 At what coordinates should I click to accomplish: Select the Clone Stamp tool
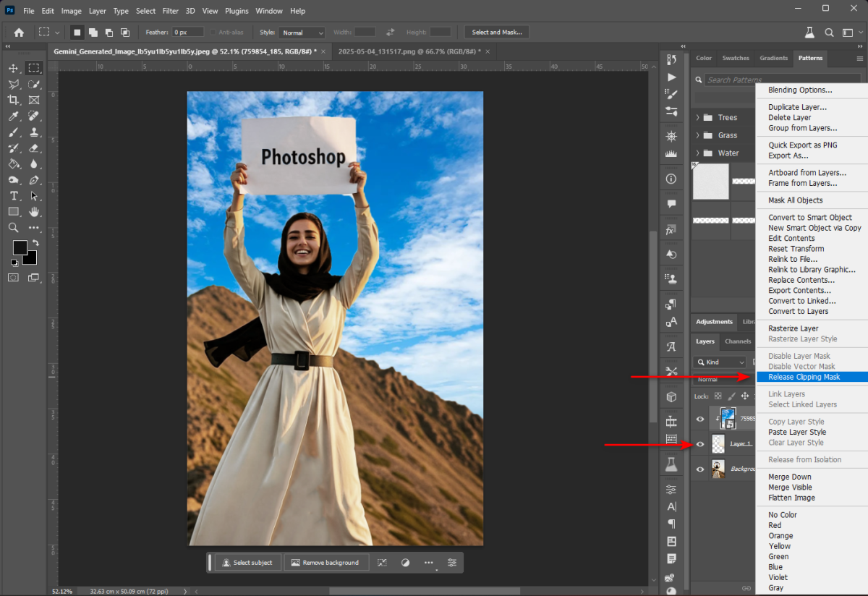pyautogui.click(x=33, y=132)
